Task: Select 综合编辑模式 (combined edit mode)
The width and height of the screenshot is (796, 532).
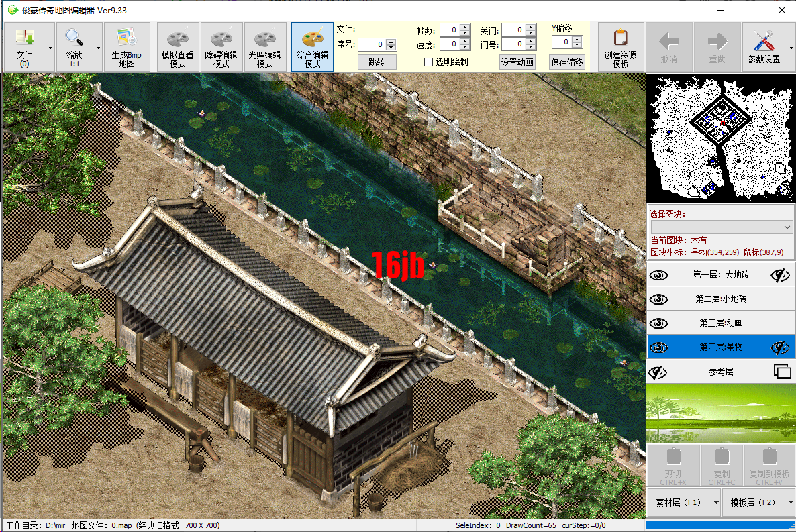Action: (311, 46)
